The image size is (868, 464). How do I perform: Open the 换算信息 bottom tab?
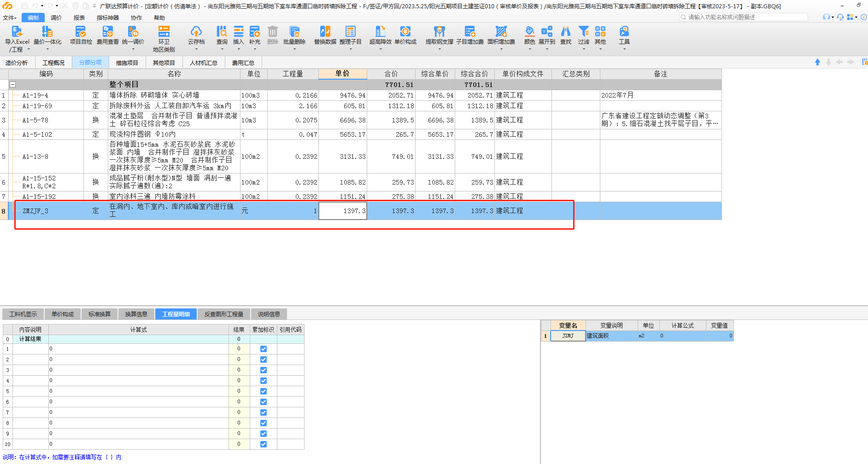(136, 314)
